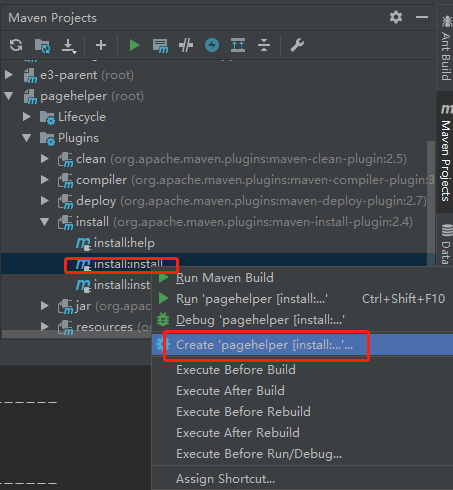This screenshot has width=453, height=490.
Task: Choose Debug 'pagehelper [install:...' menu entry
Action: pyautogui.click(x=302, y=320)
